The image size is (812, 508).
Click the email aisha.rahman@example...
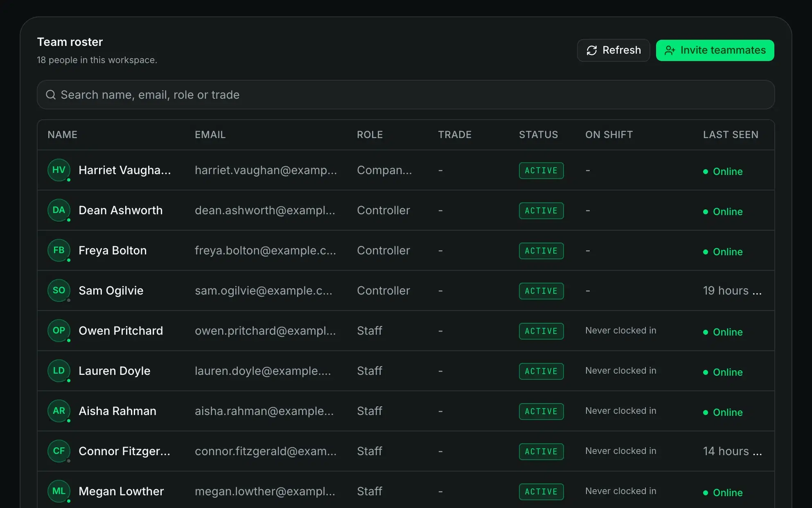(264, 411)
